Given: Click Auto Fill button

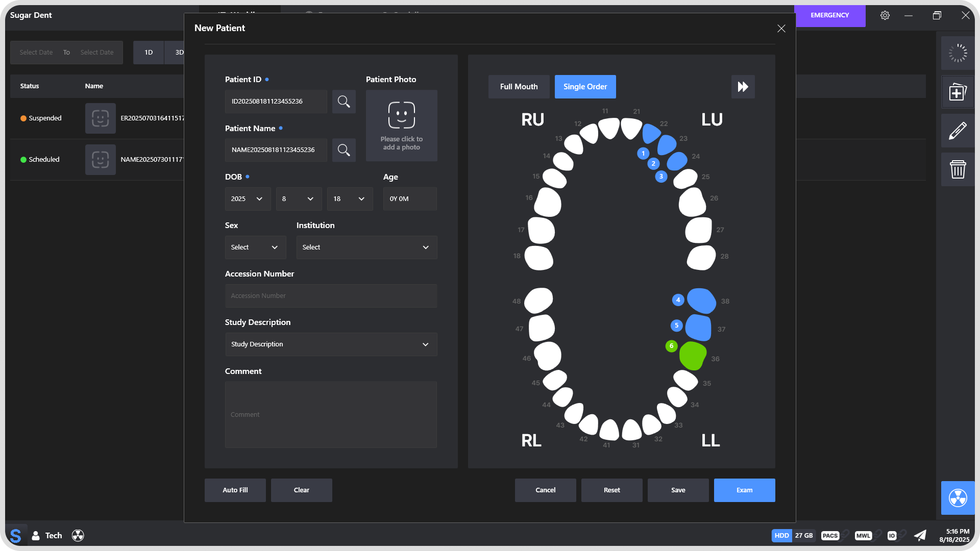Looking at the screenshot, I should click(x=235, y=490).
